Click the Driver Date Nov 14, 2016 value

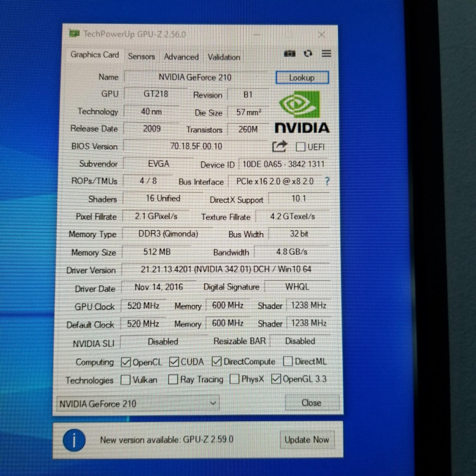[x=159, y=287]
